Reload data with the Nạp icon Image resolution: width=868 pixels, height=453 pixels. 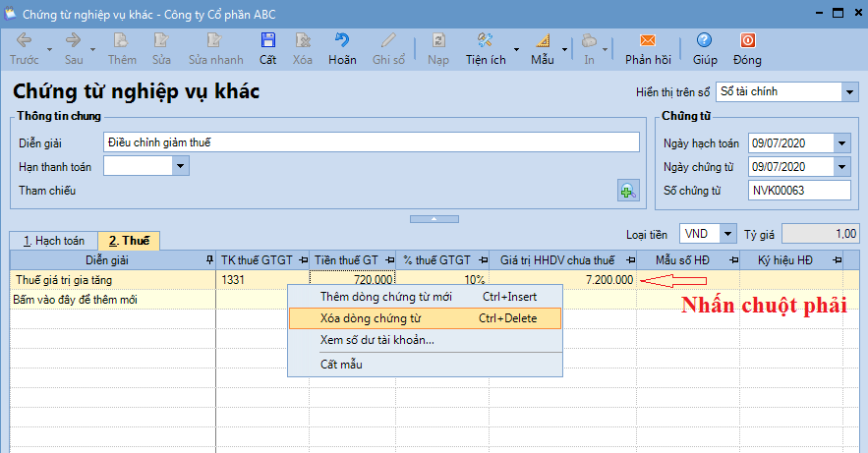pos(438,40)
